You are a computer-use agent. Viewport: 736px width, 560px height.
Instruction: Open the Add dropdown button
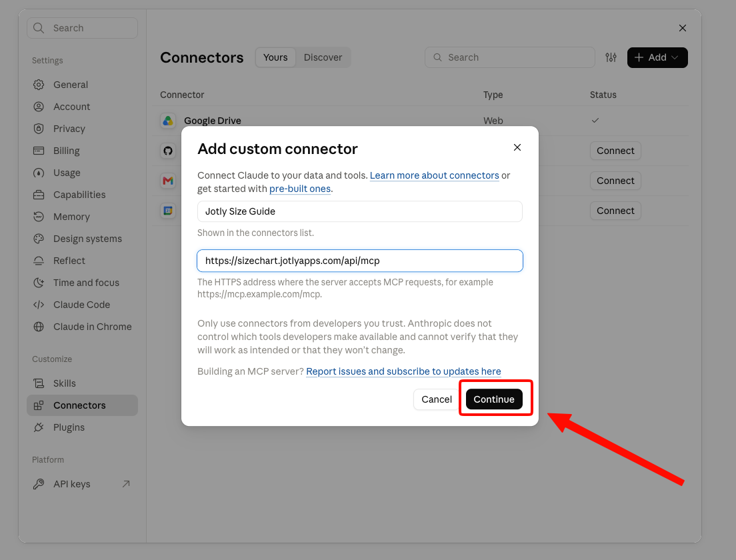tap(657, 57)
